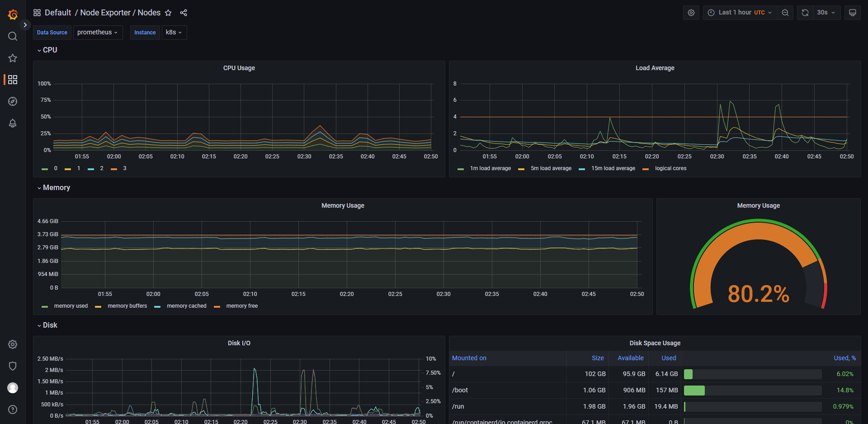Sort table by Available column header
This screenshot has height=424, width=868.
[x=630, y=358]
